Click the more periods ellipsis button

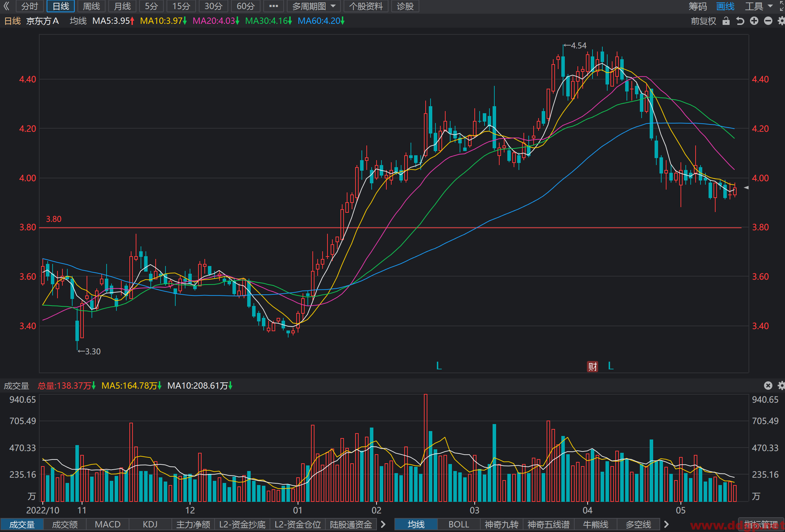coord(273,6)
